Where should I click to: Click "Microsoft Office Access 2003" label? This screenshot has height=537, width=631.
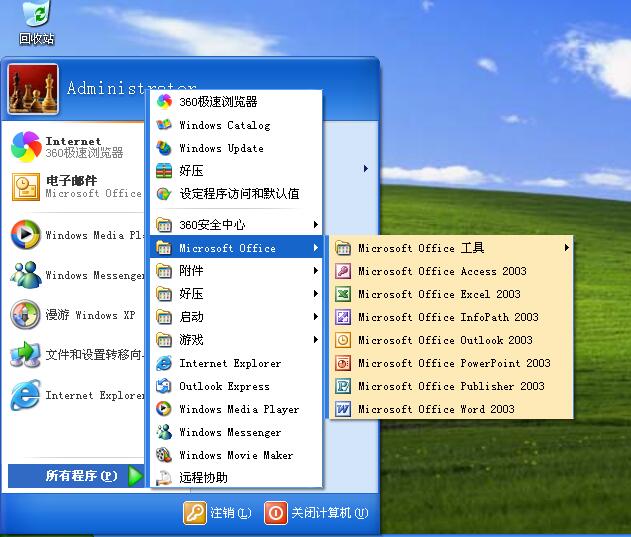(x=442, y=271)
